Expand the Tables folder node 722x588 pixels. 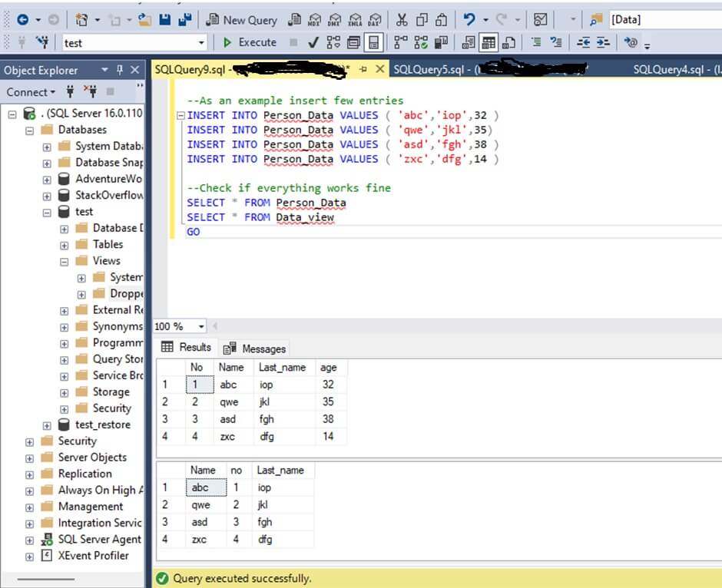65,244
